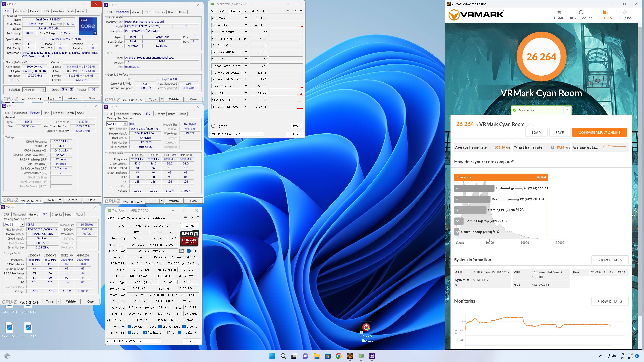Toggle CUDA checkbox

(146, 326)
